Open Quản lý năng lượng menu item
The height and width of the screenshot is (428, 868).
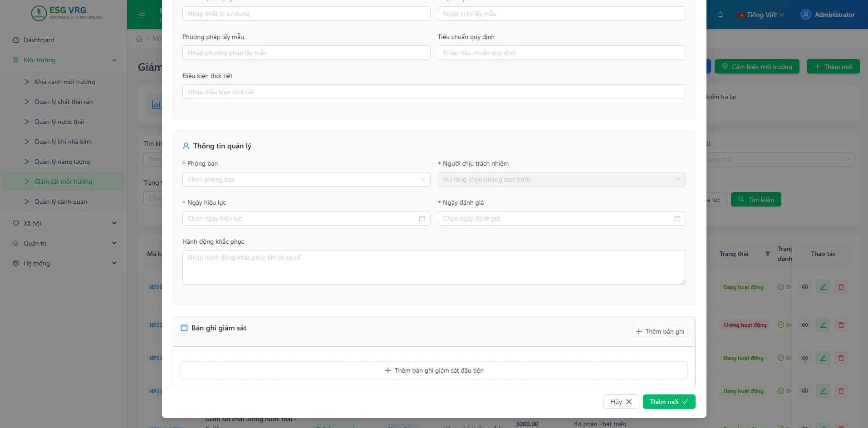tap(64, 162)
